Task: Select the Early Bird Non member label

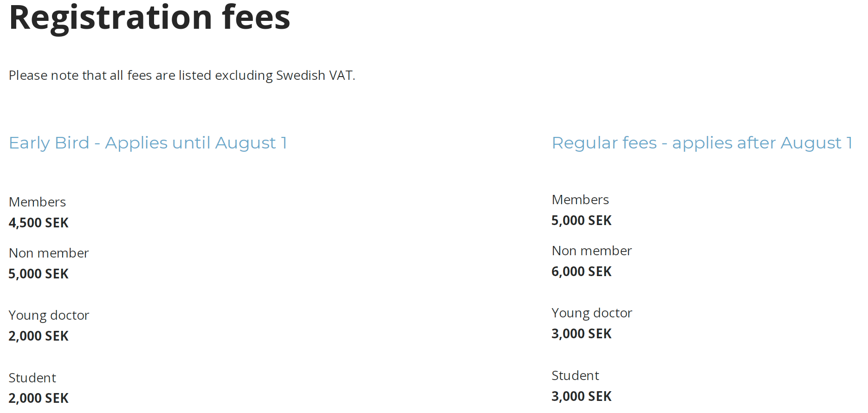Action: tap(49, 253)
